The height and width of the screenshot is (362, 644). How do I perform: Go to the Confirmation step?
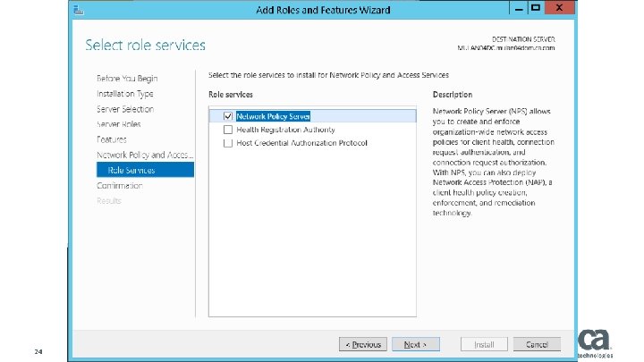(x=120, y=185)
